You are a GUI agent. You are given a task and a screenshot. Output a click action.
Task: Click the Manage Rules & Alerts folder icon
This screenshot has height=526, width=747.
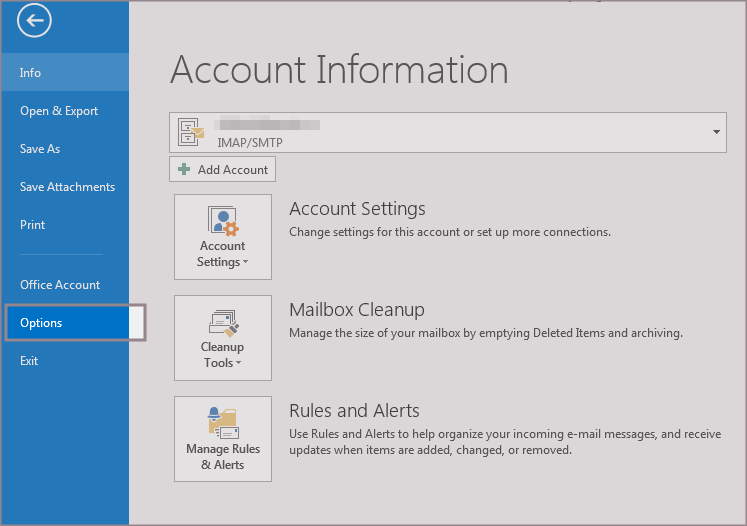click(222, 422)
